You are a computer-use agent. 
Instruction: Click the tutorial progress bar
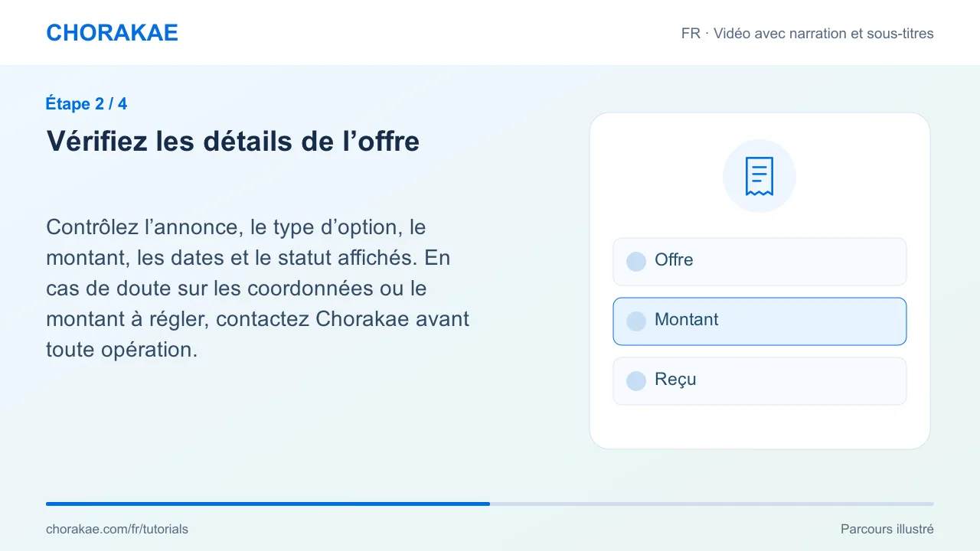pyautogui.click(x=490, y=504)
